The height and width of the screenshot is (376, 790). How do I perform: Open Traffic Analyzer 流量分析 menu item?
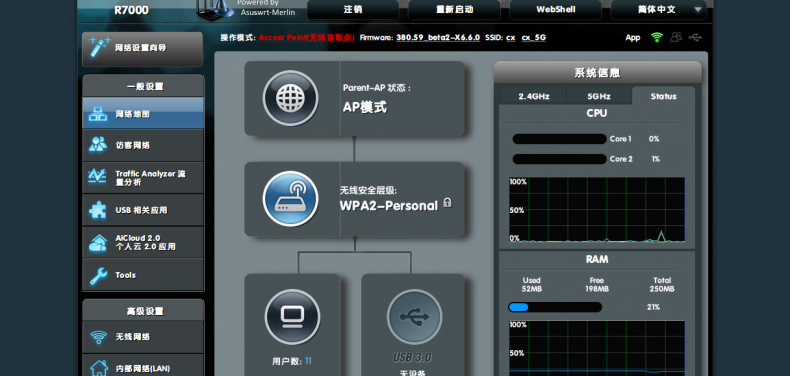143,178
